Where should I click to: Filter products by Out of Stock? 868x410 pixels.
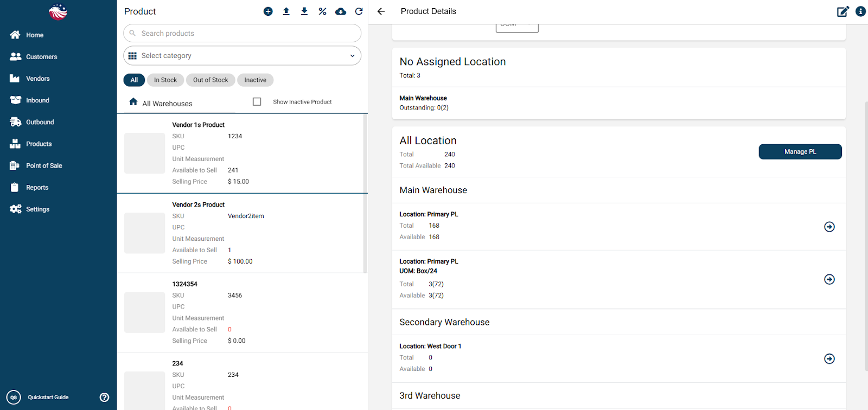point(210,80)
